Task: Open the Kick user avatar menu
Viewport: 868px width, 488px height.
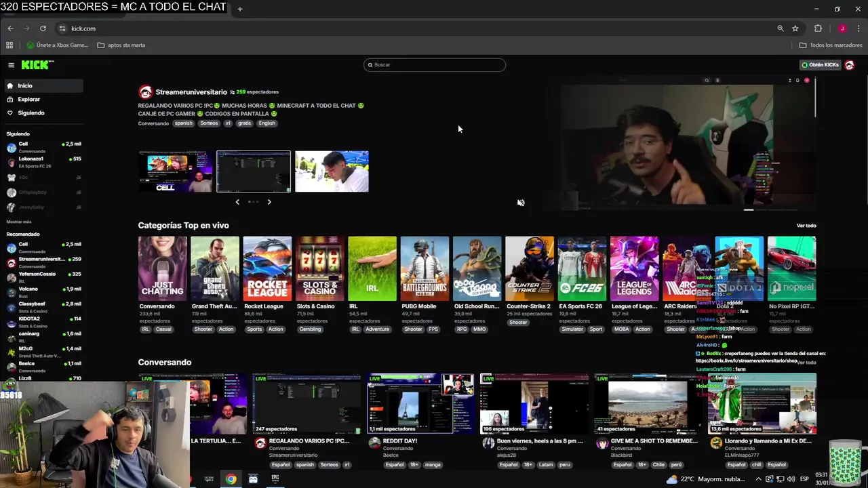Action: coord(850,65)
